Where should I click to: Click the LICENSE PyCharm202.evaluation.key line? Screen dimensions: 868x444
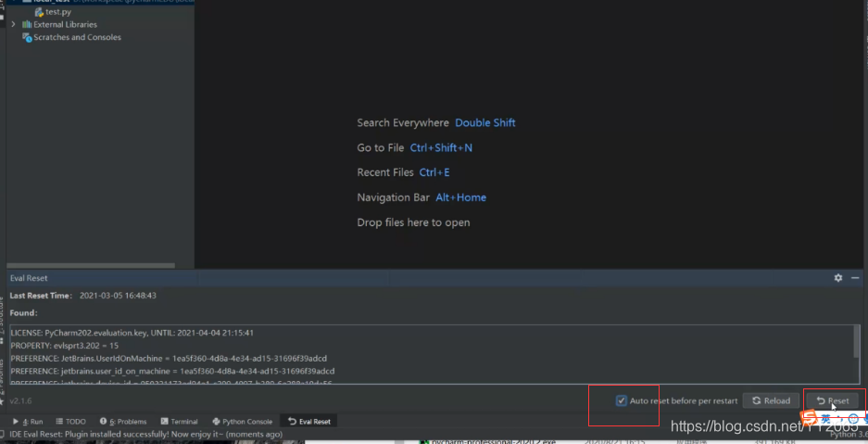tap(132, 333)
